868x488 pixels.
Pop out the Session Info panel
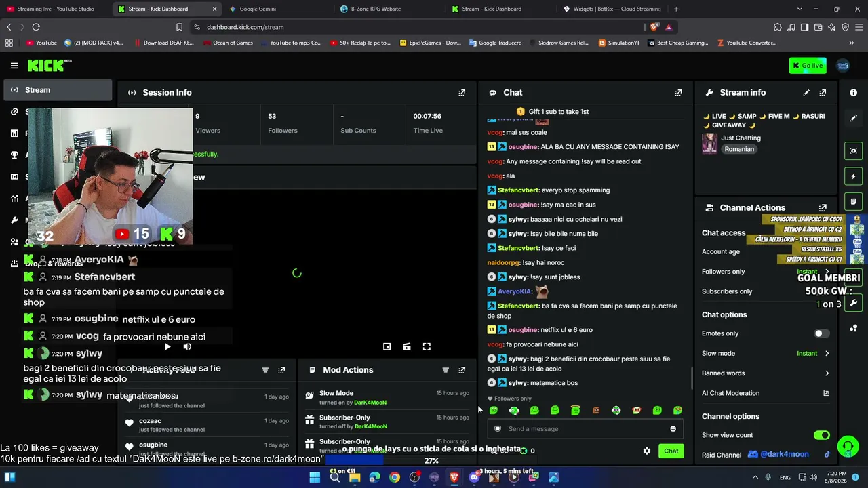(x=462, y=93)
